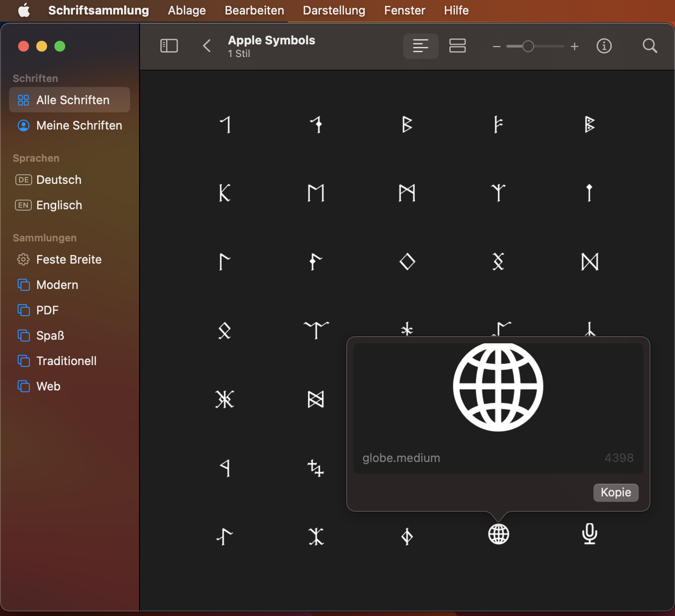Viewport: 675px width, 616px height.
Task: Decrease glyph size with the minus control
Action: pyautogui.click(x=496, y=46)
